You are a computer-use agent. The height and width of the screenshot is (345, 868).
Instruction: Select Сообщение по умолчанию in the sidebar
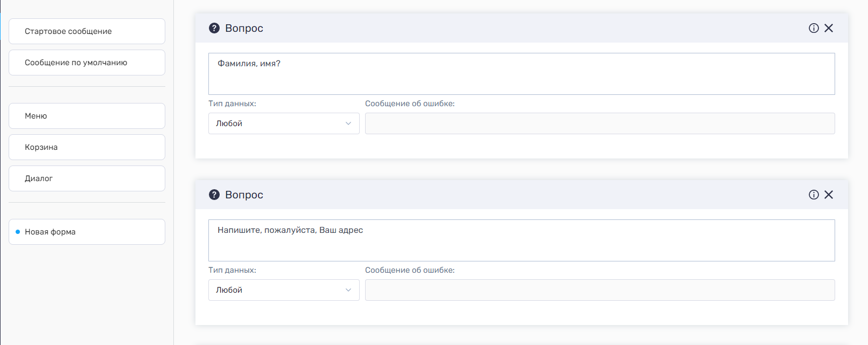coord(87,63)
